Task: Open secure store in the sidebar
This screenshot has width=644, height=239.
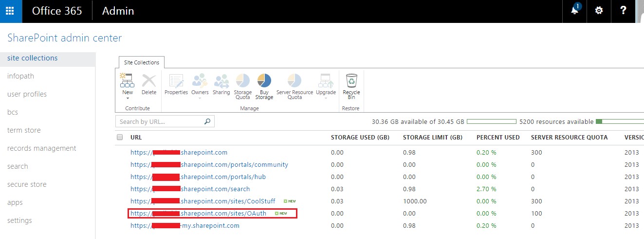Action: click(27, 184)
